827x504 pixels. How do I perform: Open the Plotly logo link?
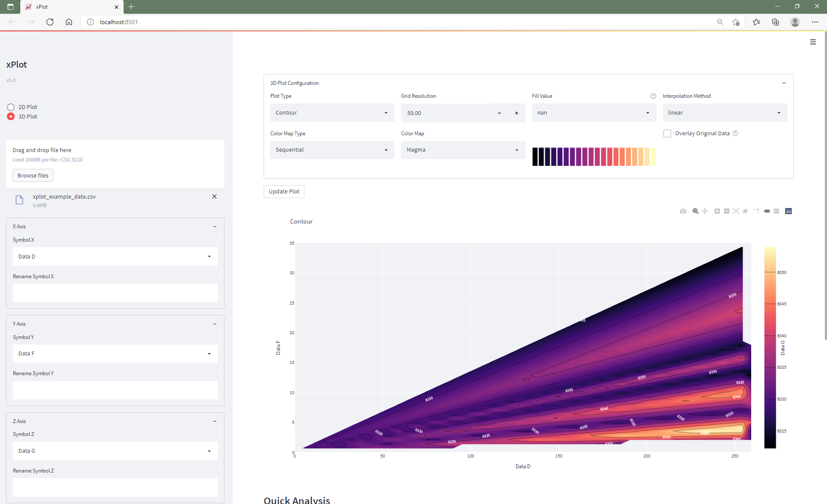(x=788, y=211)
